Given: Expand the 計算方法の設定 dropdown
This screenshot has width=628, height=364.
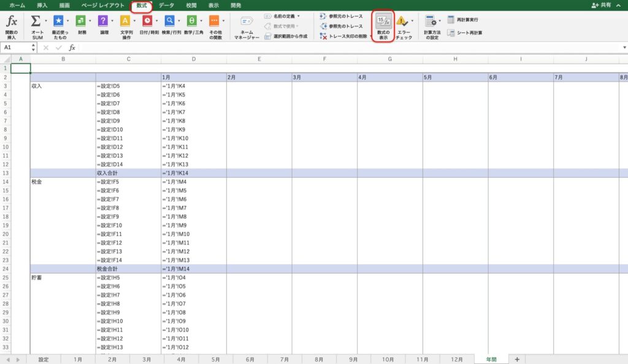Looking at the screenshot, I should click(440, 22).
